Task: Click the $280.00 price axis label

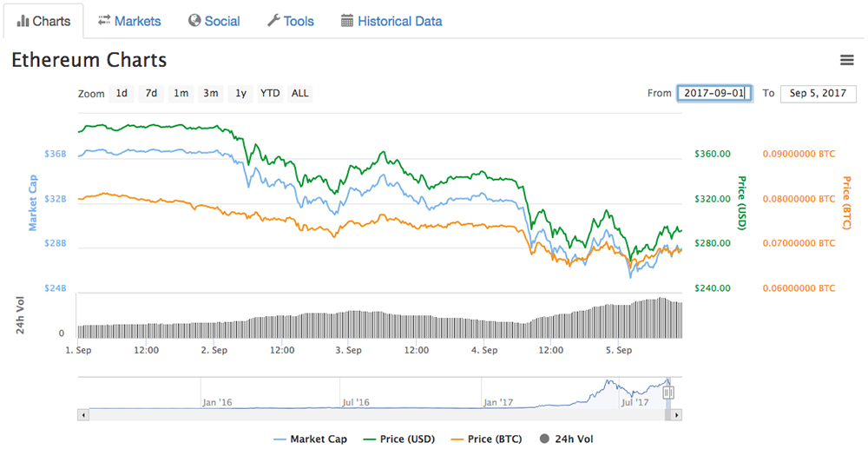Action: click(713, 243)
